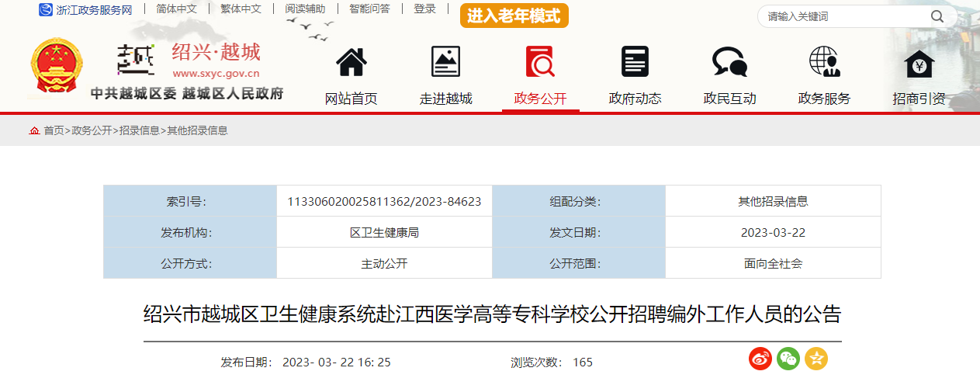Switch to 繁体中文

click(241, 9)
